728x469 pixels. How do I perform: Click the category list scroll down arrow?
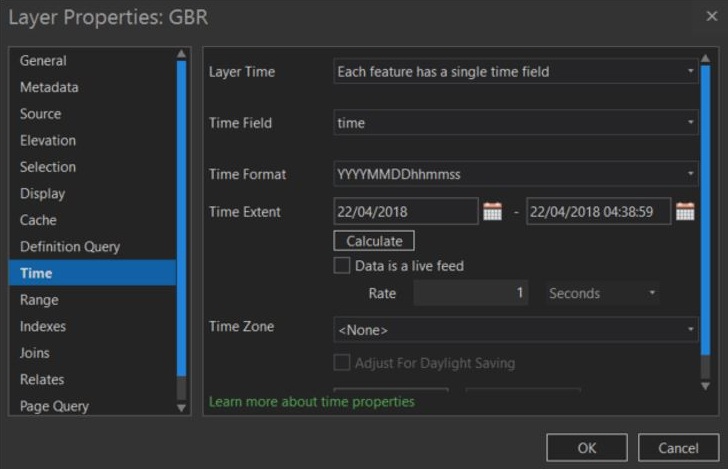coord(182,408)
